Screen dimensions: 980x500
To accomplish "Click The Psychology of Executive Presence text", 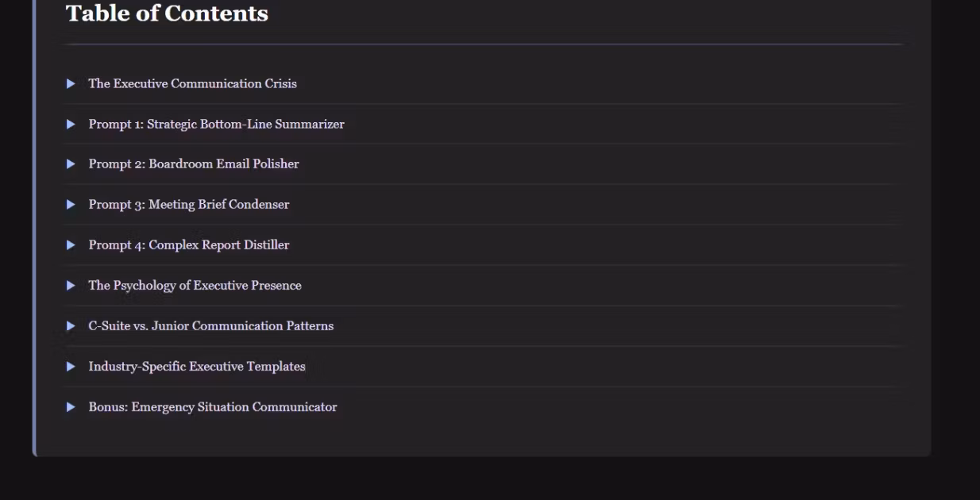I will 195,286.
